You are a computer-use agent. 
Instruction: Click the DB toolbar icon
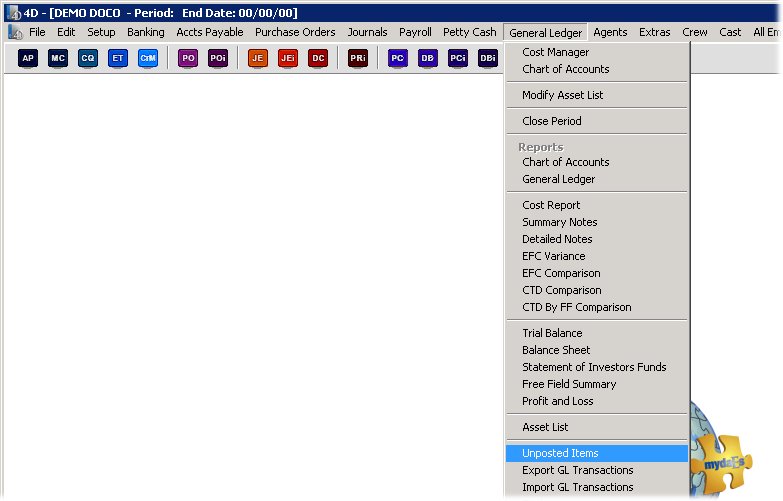(427, 58)
